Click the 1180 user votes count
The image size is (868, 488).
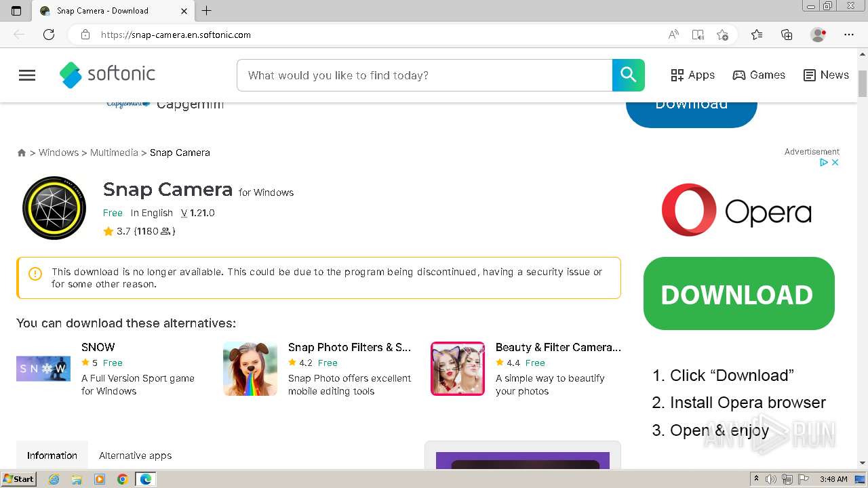(155, 231)
